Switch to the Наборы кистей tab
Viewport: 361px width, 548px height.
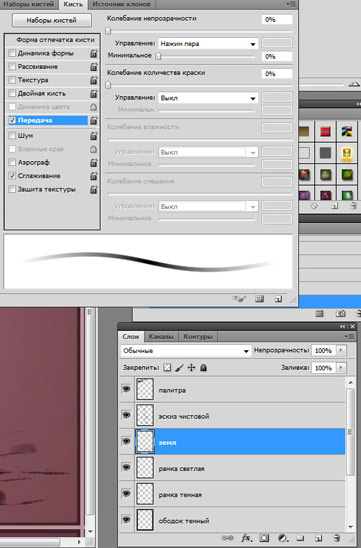29,4
